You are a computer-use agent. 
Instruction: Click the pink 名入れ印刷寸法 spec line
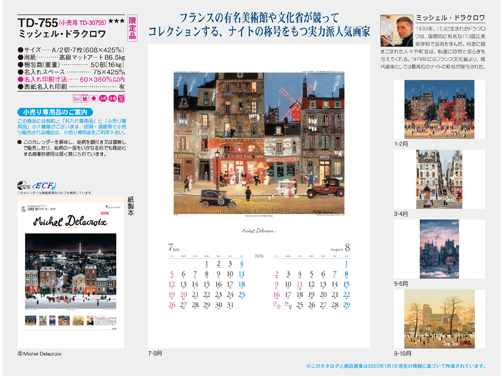[71, 79]
